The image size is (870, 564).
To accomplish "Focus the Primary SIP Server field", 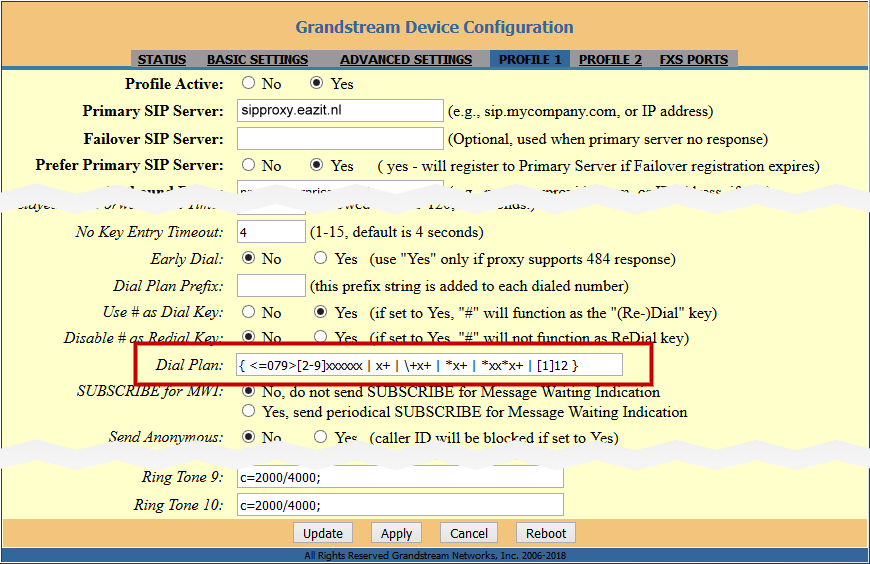I will (x=340, y=110).
